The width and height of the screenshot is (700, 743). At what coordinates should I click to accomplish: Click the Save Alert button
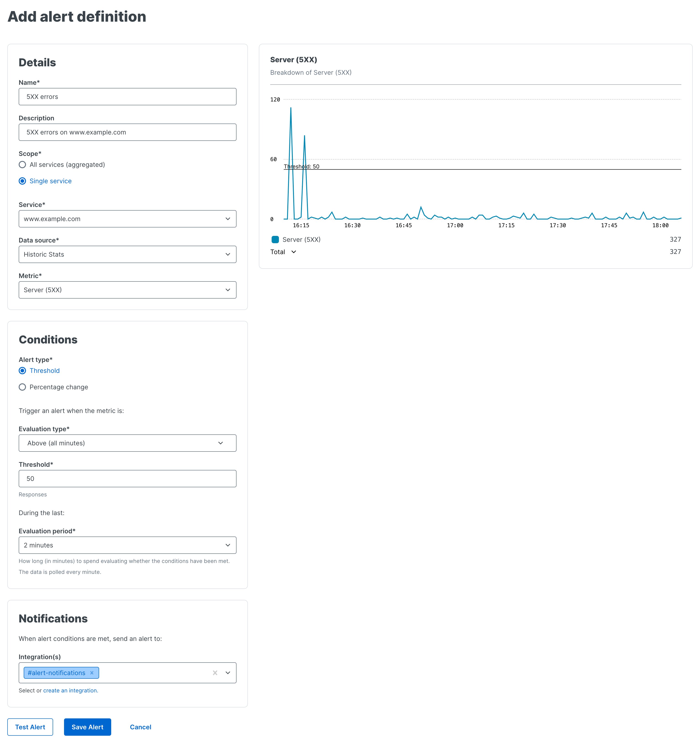(87, 727)
